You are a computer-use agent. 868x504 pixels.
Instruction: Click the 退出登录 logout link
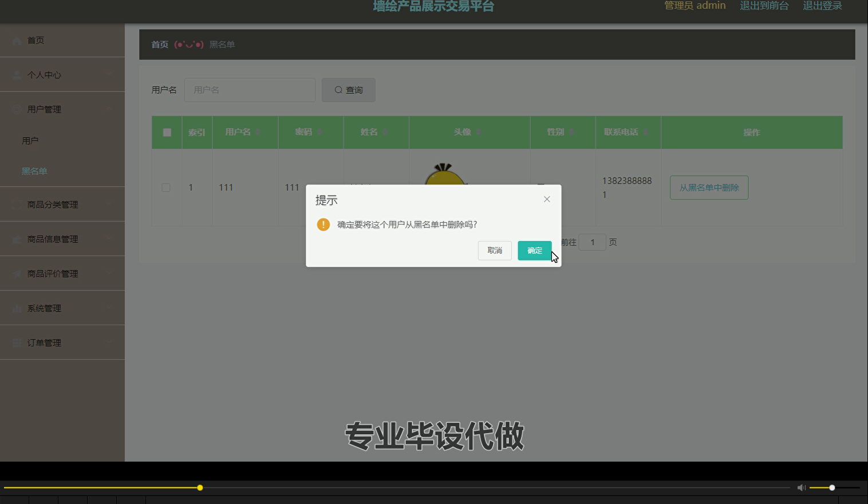click(822, 6)
